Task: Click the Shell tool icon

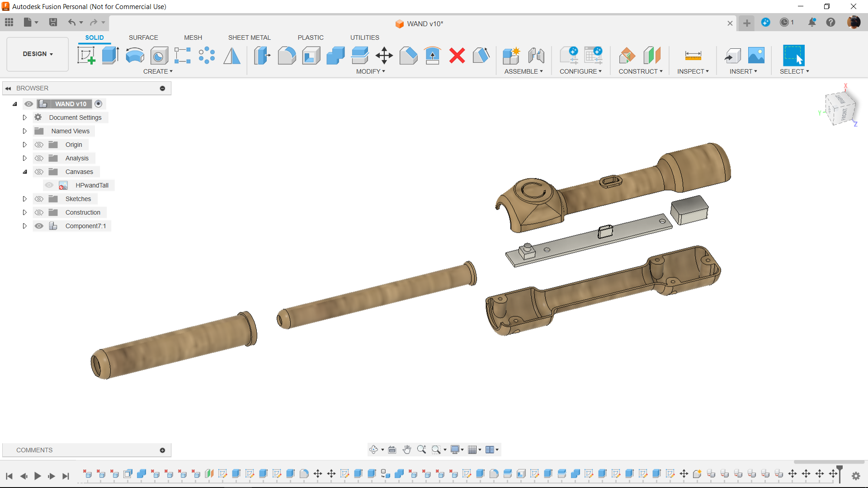Action: (311, 55)
